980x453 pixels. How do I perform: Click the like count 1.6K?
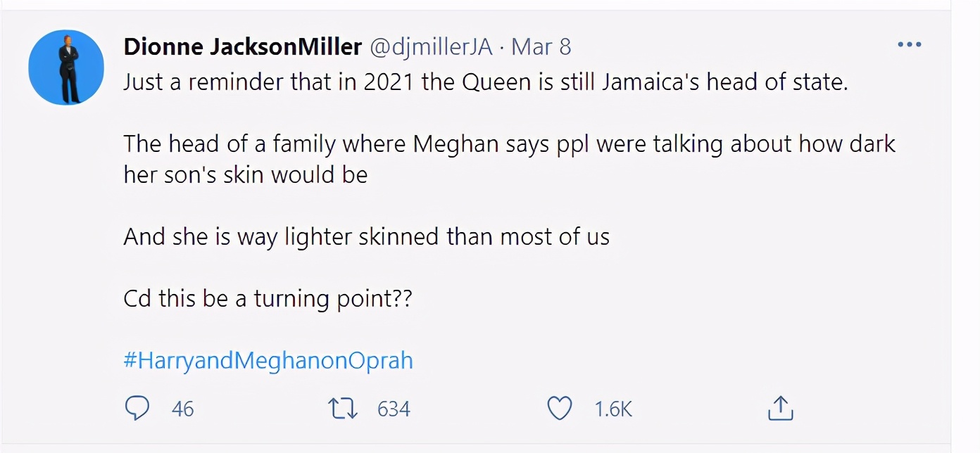coord(613,409)
